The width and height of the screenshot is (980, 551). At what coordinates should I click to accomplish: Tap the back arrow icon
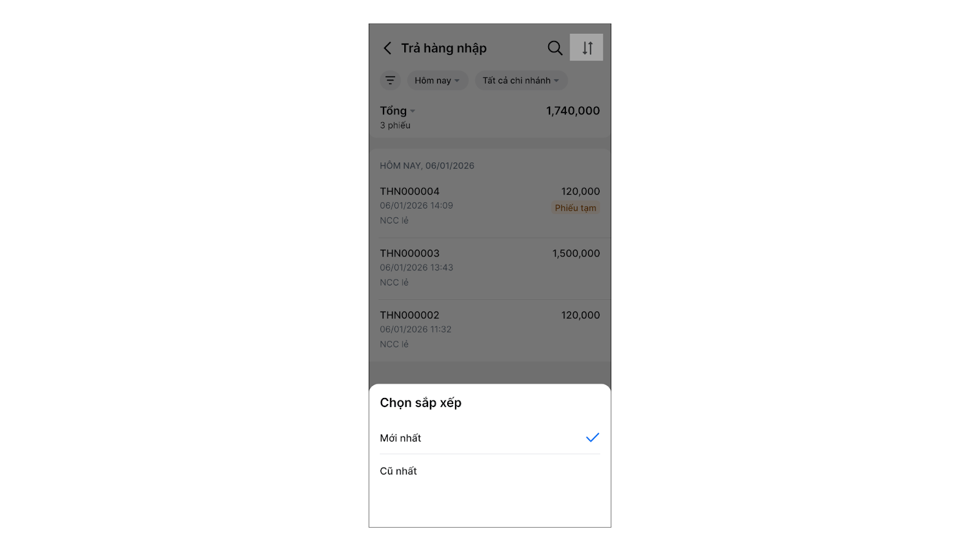pyautogui.click(x=387, y=48)
